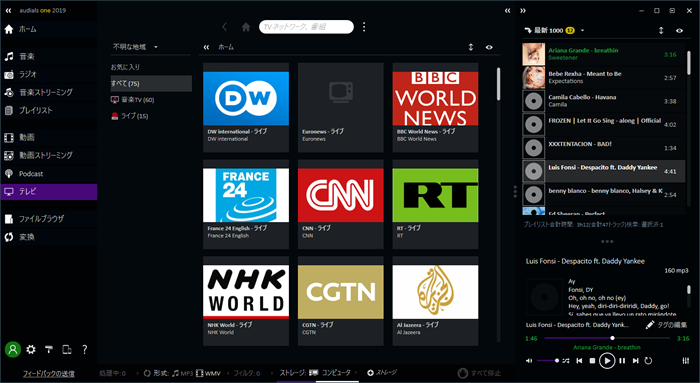Open 動画ストリーミング in the sidebar
This screenshot has width=700, height=383.
point(48,155)
